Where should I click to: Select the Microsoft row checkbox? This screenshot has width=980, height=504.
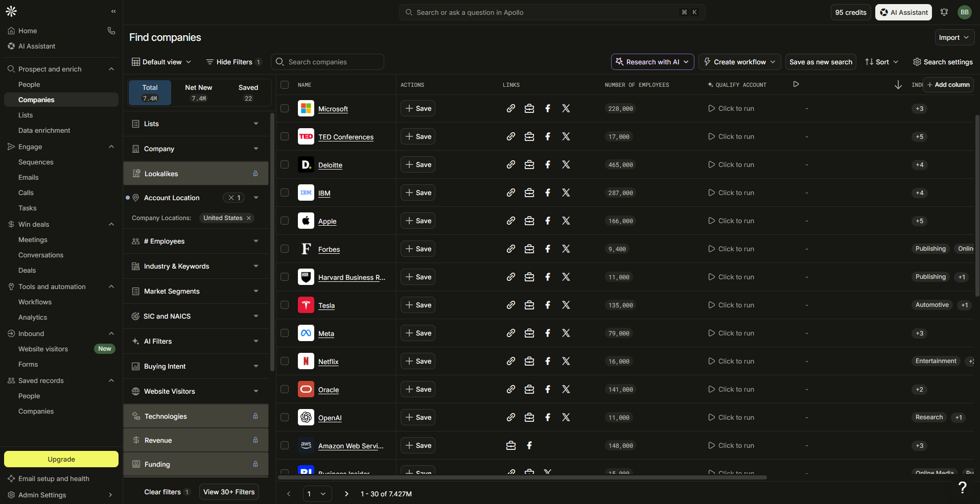(x=285, y=108)
